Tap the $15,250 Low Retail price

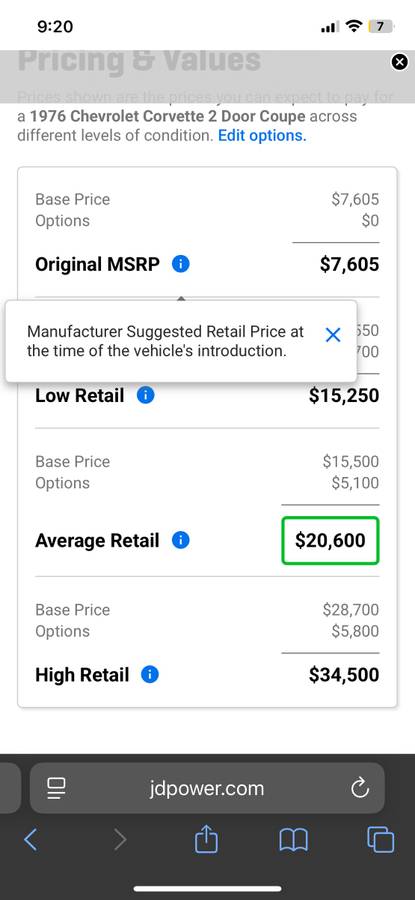[x=344, y=395]
